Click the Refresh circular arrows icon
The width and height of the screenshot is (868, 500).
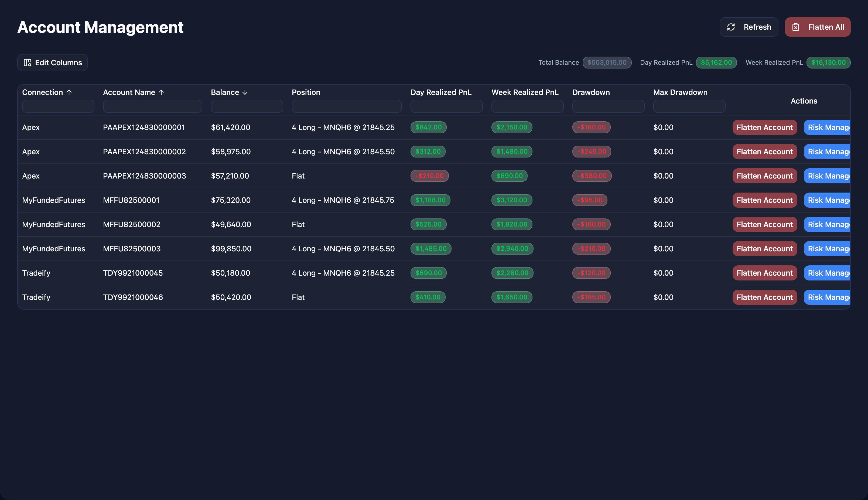pos(731,27)
